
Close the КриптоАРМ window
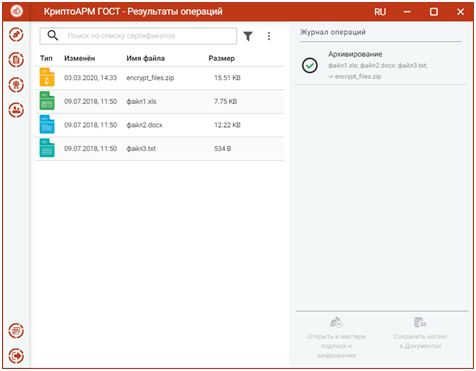pyautogui.click(x=460, y=12)
